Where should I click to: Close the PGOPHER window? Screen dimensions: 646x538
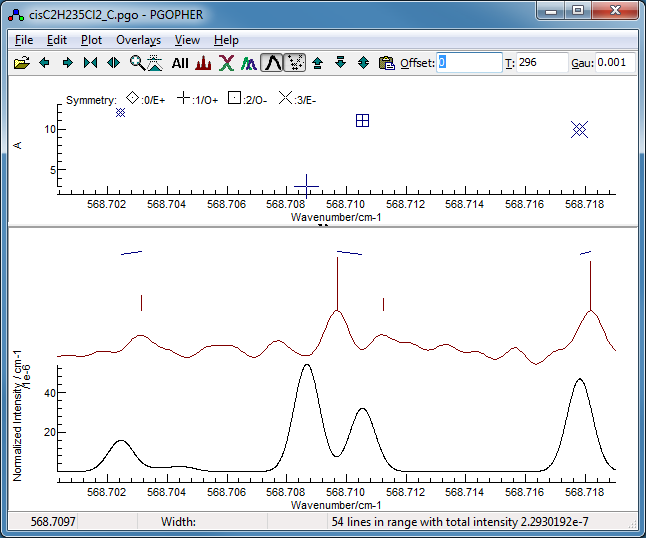pos(616,11)
